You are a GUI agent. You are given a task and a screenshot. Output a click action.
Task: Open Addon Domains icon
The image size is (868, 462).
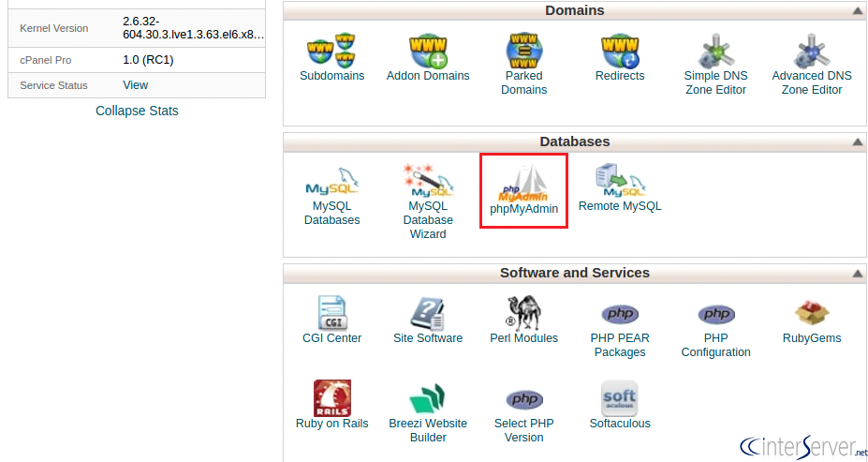point(428,51)
